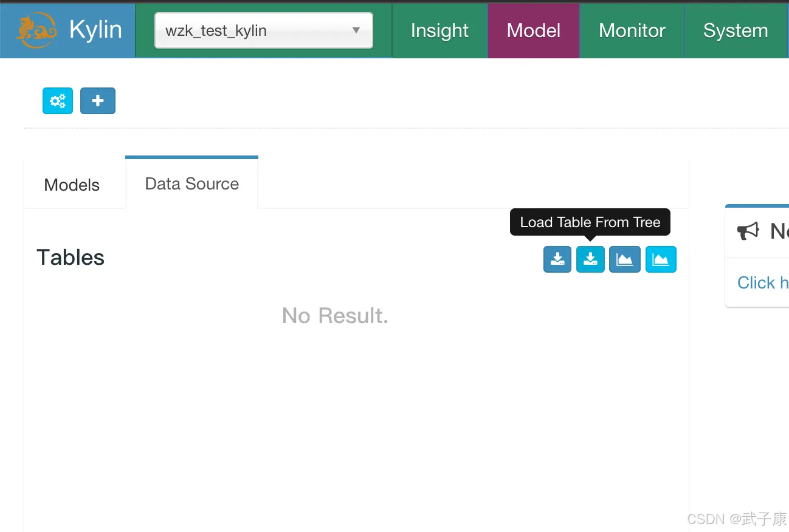789x532 pixels.
Task: Open the wzk_test_kylin project dropdown
Action: click(263, 30)
